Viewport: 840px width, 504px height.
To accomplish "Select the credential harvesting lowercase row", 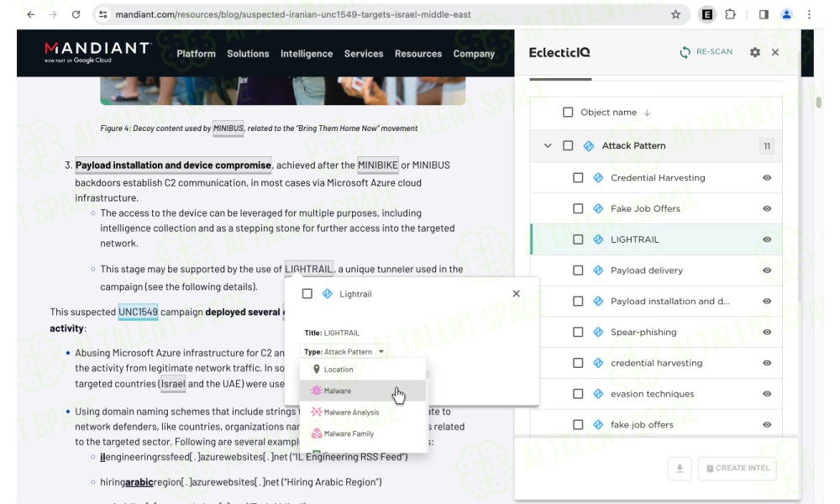I will pos(656,363).
